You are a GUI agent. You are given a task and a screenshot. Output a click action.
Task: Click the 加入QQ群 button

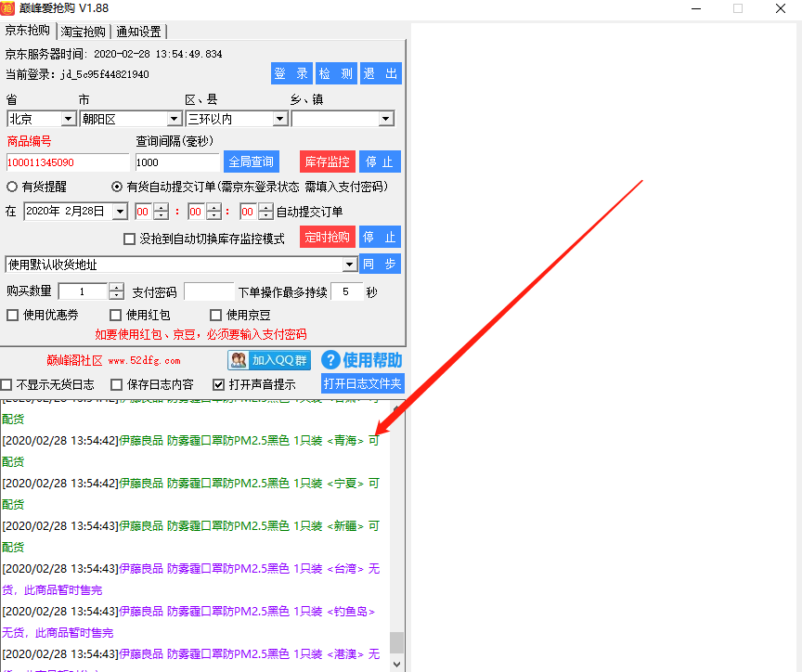point(269,360)
